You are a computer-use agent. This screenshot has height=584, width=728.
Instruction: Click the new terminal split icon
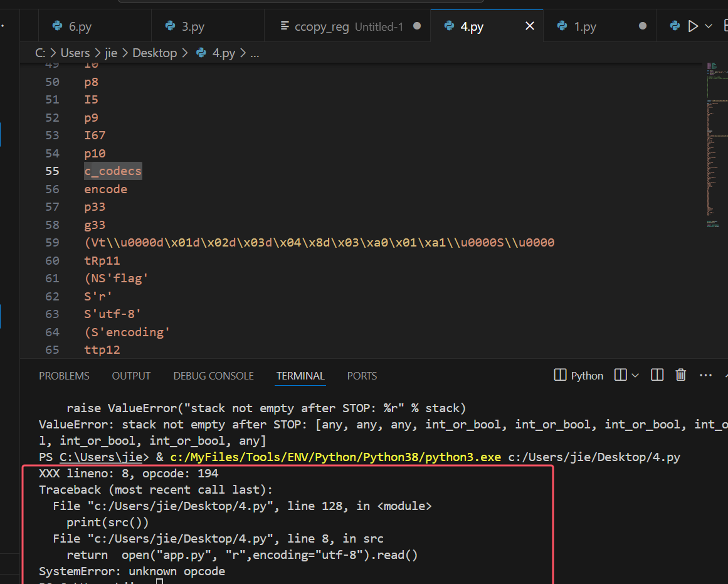pyautogui.click(x=620, y=375)
